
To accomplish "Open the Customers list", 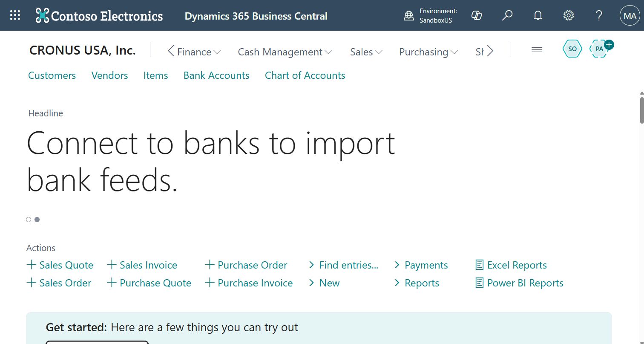I will pos(52,75).
